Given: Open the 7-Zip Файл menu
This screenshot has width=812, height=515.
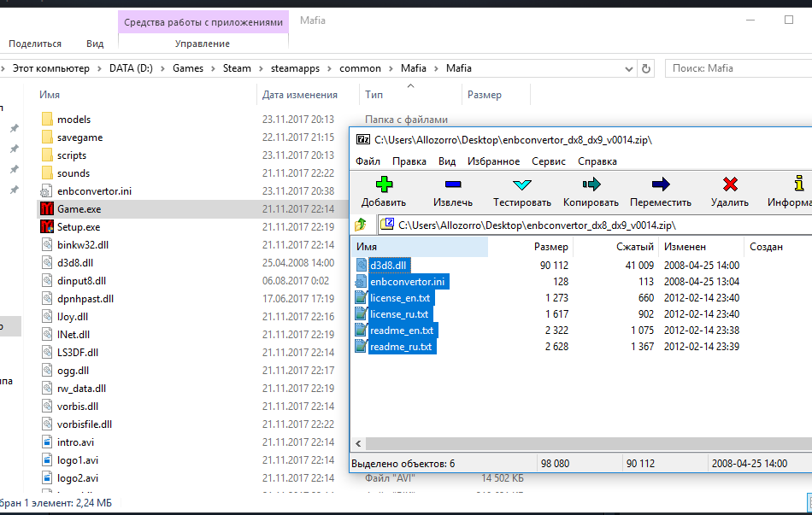Looking at the screenshot, I should tap(368, 161).
